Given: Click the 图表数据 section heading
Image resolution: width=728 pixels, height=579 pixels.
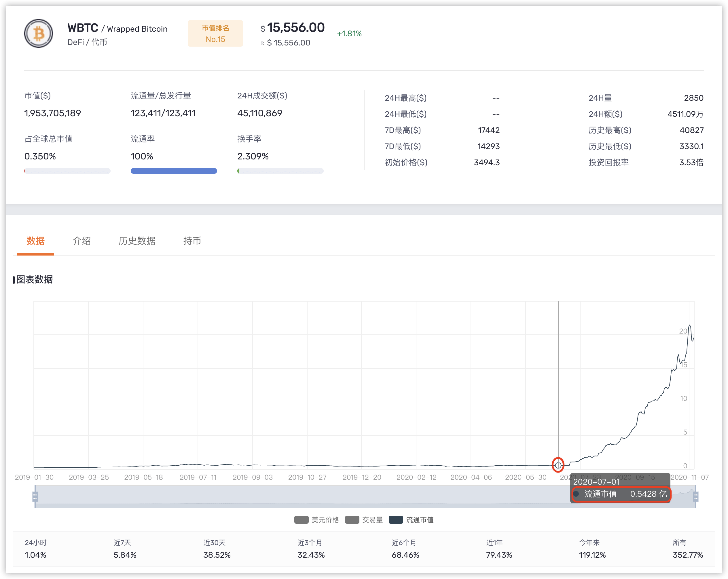Looking at the screenshot, I should [35, 279].
